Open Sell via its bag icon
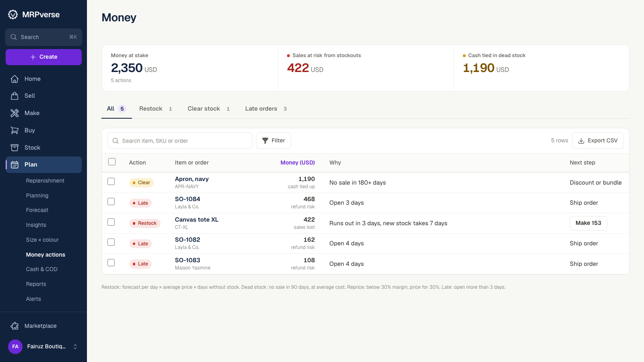644x362 pixels. 14,96
